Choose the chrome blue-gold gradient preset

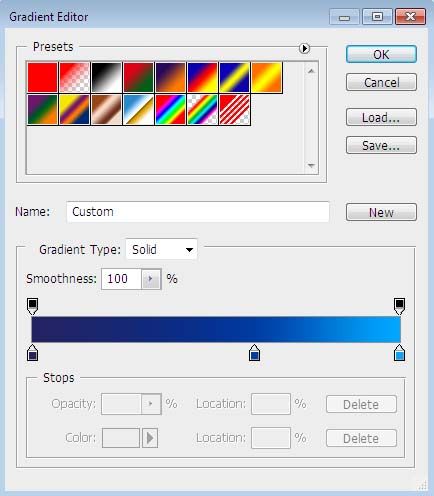coord(138,110)
